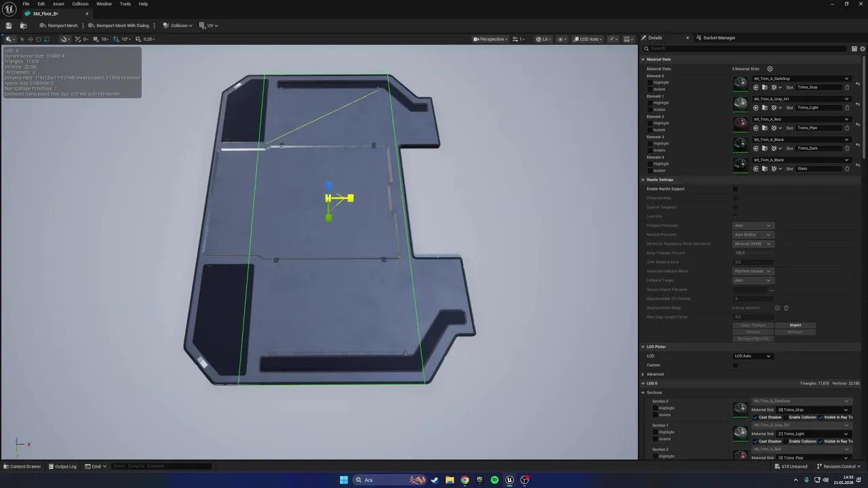Image resolution: width=868 pixels, height=488 pixels.
Task: Check Isolate for Element 3
Action: click(650, 150)
